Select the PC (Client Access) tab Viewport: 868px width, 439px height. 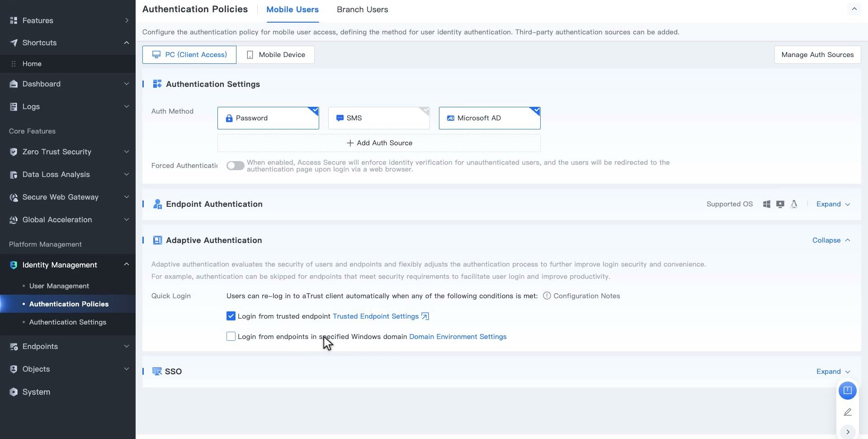tap(189, 55)
